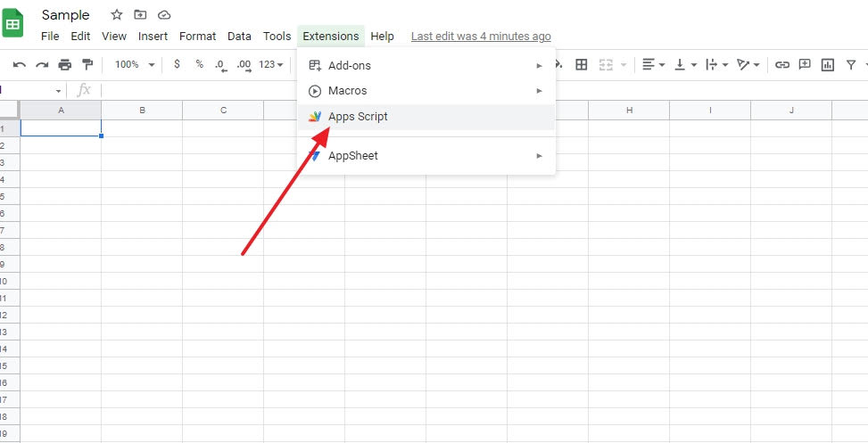
Task: Select the Paint format tool
Action: pos(87,64)
